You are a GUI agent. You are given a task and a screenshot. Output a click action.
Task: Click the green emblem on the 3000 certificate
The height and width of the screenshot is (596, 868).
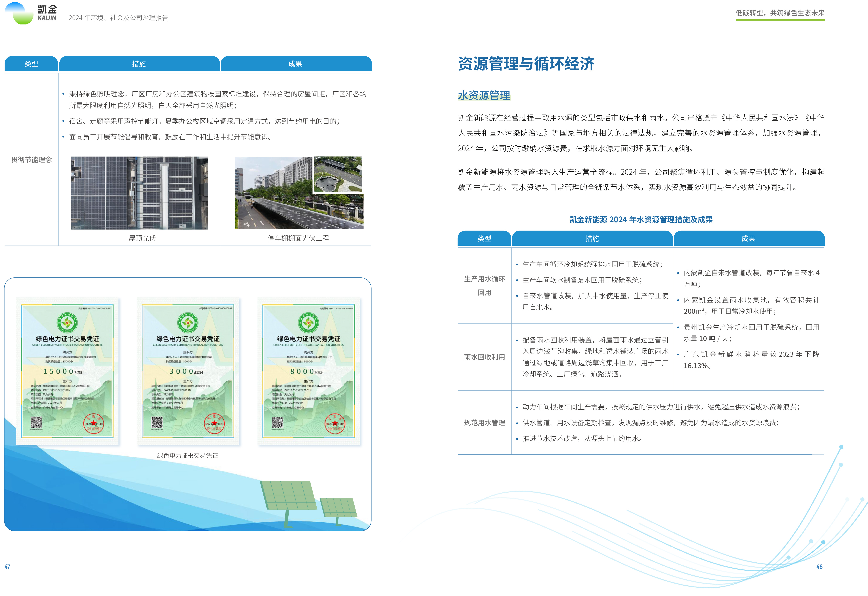(188, 323)
